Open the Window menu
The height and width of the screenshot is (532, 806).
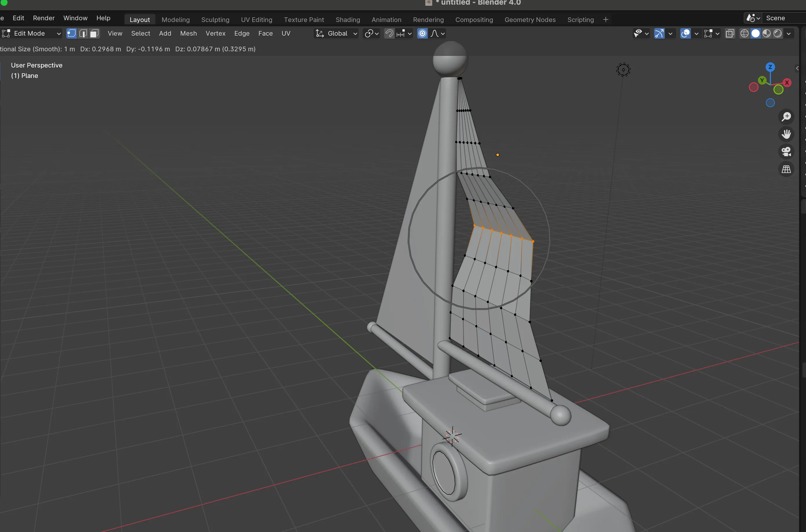pos(75,18)
